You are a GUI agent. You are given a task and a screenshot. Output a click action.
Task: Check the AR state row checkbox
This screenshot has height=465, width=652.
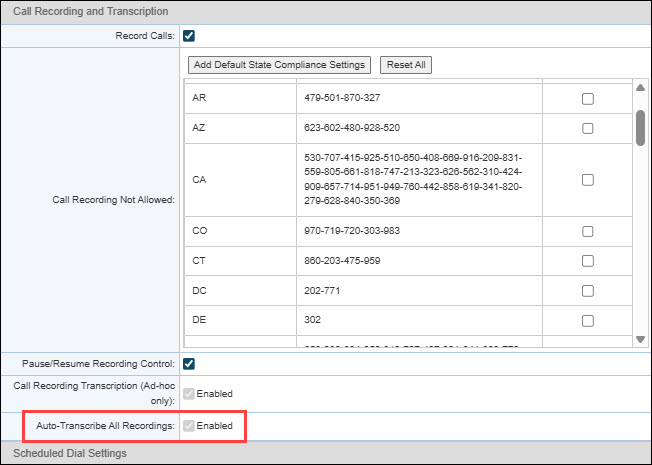pos(588,99)
